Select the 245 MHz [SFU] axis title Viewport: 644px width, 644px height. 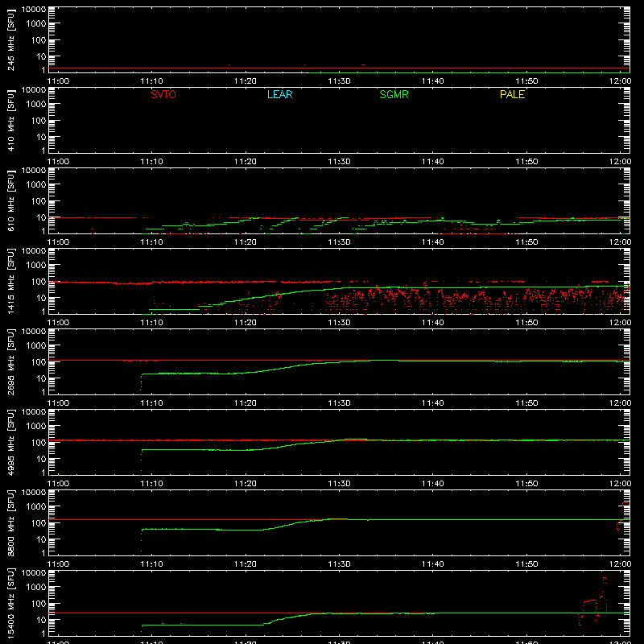tap(10, 40)
